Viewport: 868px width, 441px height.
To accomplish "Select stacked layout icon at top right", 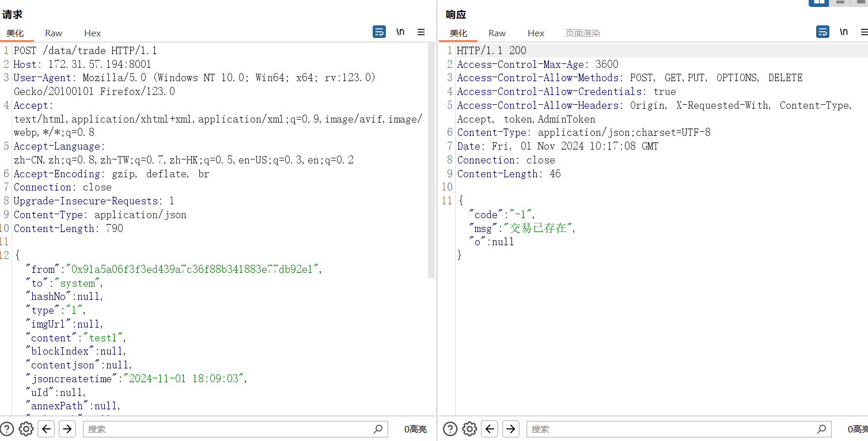I will [840, 2].
